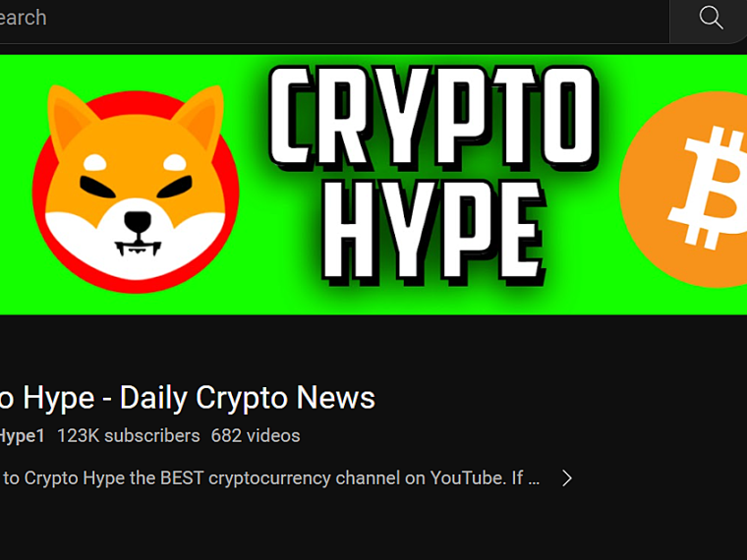Click the word BEST in description
The image size is (747, 560).
tap(182, 478)
